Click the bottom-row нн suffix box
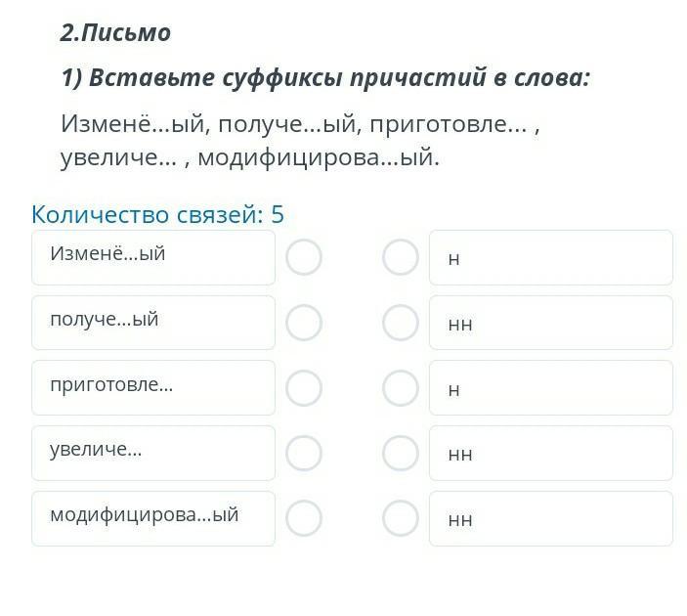 (551, 518)
